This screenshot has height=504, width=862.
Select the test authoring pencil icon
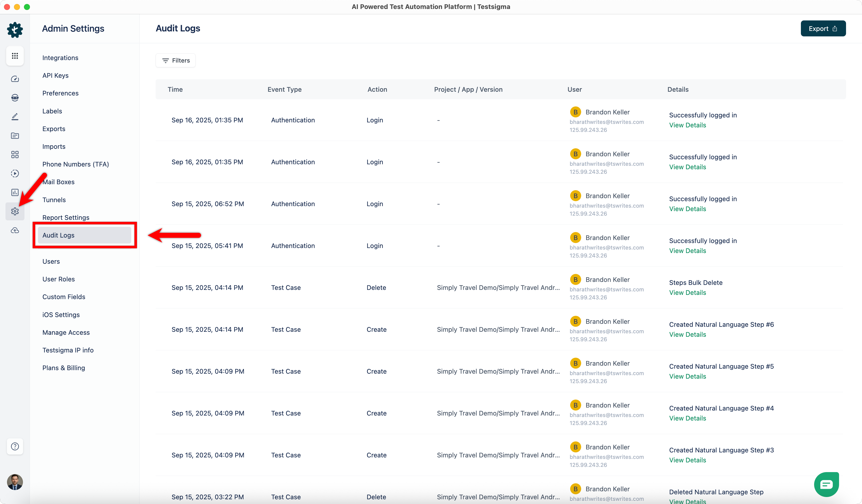[15, 116]
